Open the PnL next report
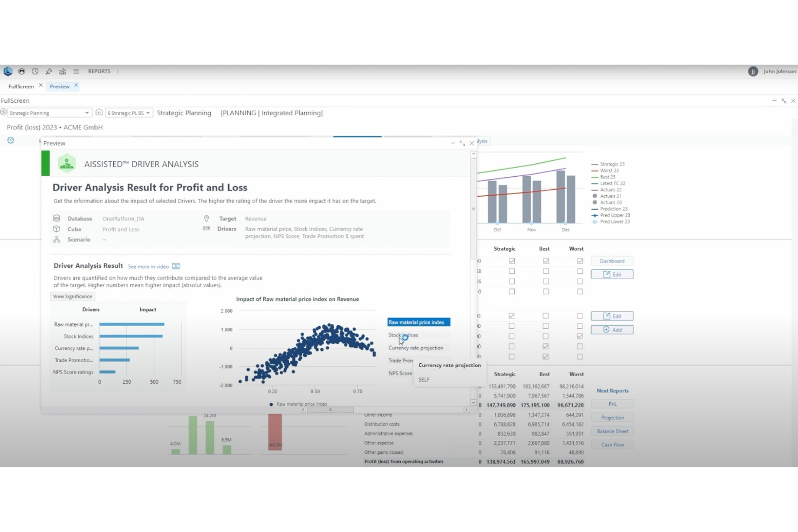The width and height of the screenshot is (798, 532). (613, 404)
